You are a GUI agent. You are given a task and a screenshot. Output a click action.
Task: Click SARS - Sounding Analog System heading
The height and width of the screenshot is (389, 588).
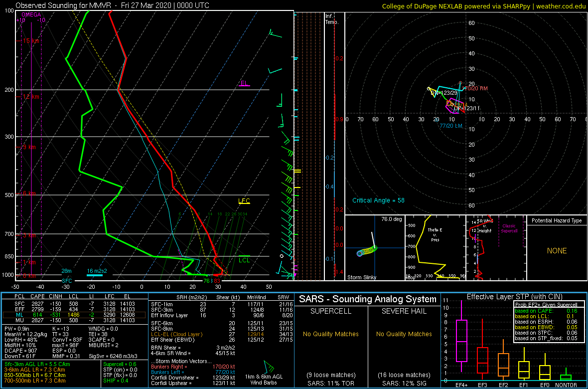368,300
